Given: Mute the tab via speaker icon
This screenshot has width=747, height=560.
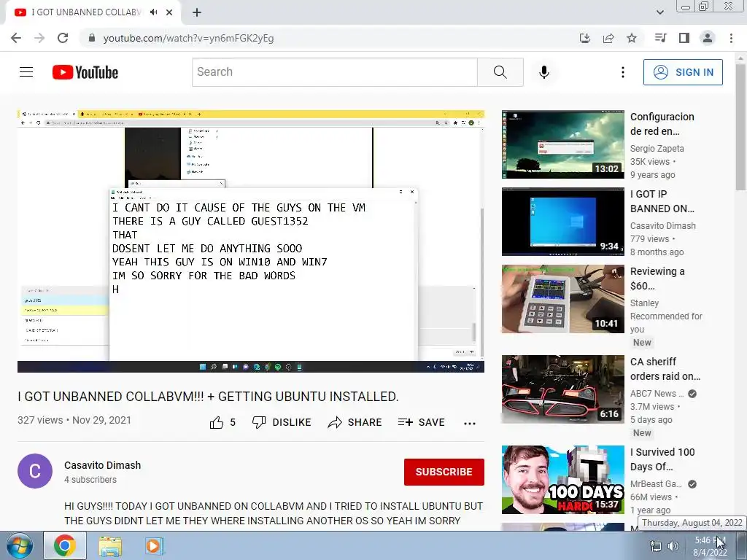Looking at the screenshot, I should [x=153, y=12].
